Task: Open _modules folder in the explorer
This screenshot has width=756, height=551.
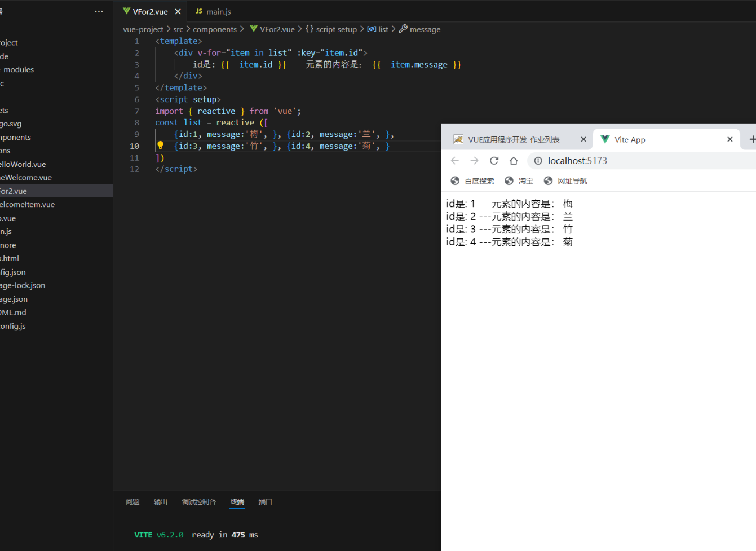Action: (17, 69)
